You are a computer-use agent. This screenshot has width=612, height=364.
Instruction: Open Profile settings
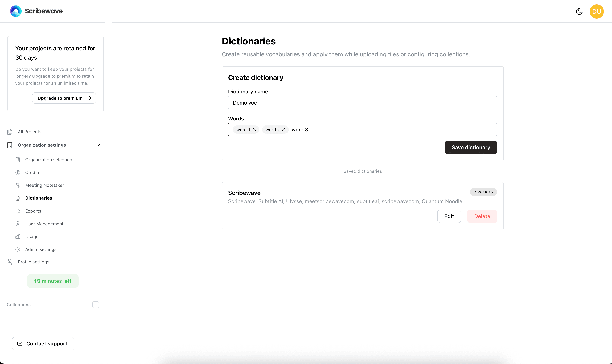click(x=33, y=262)
